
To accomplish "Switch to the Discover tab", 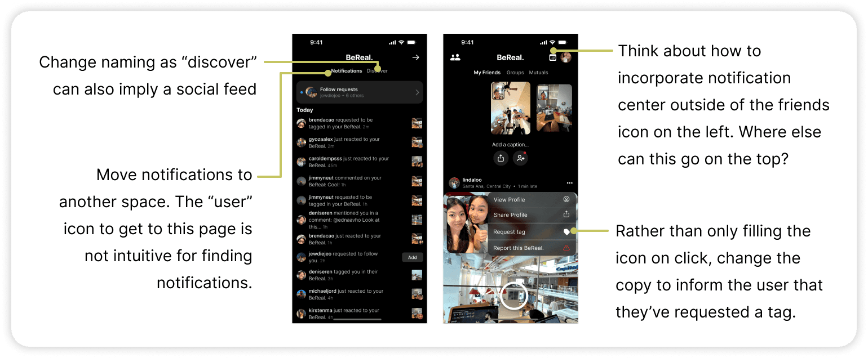I will [x=377, y=71].
